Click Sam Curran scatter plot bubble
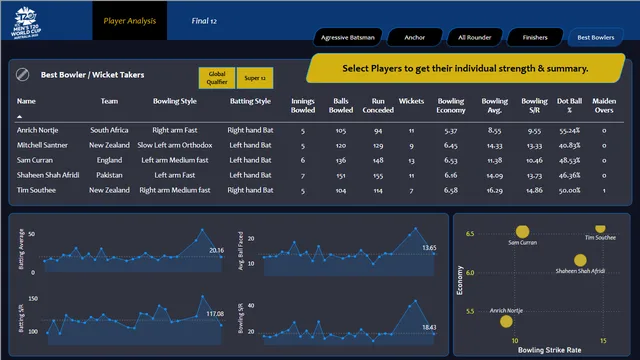The image size is (640, 360). (x=522, y=231)
